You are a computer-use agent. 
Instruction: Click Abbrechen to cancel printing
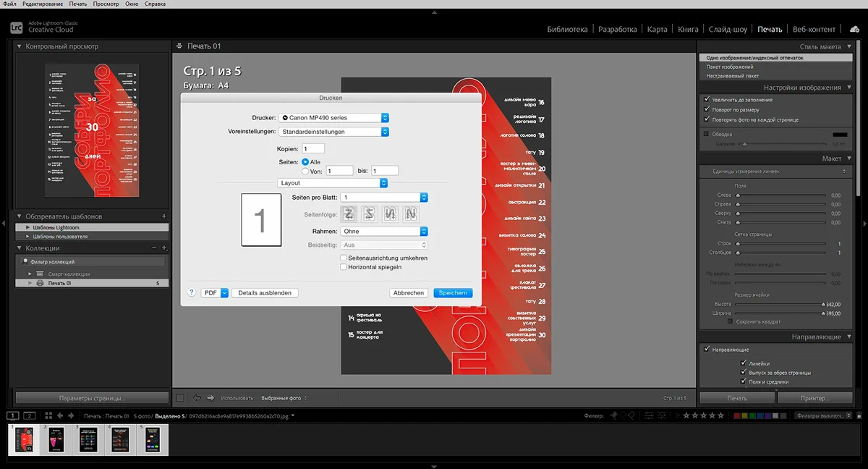408,293
